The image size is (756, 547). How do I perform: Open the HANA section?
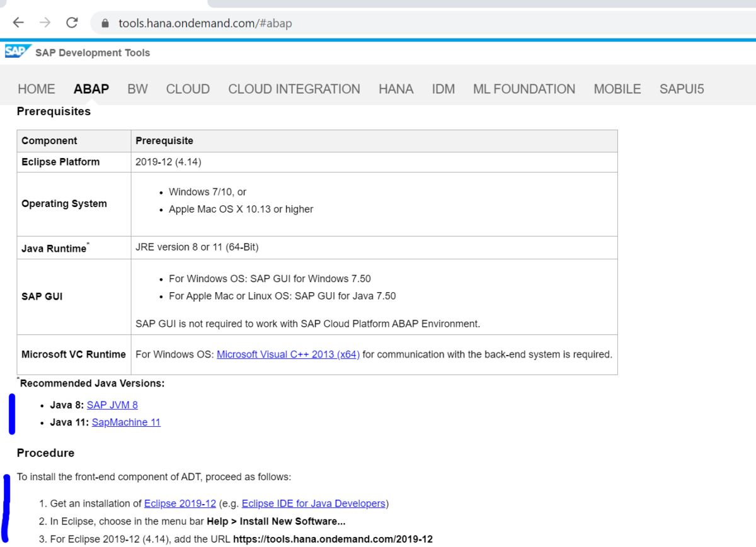396,89
